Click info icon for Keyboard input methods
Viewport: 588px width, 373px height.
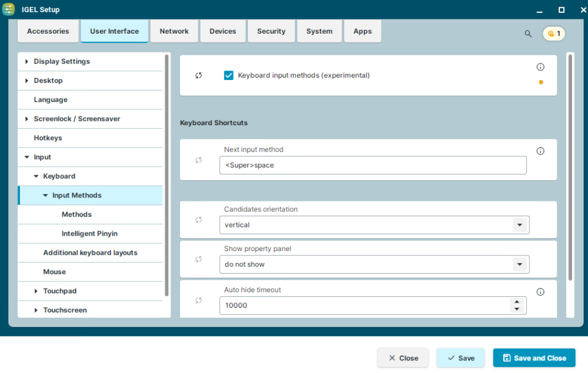540,67
